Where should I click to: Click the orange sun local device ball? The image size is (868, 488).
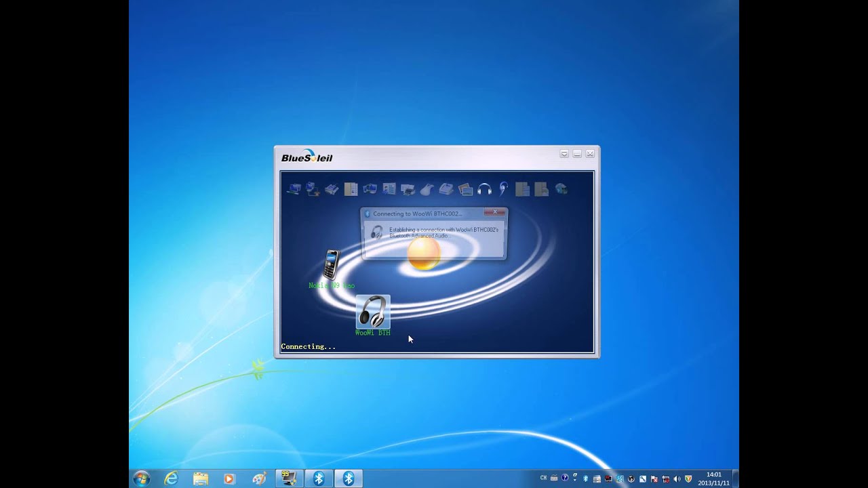pos(424,253)
